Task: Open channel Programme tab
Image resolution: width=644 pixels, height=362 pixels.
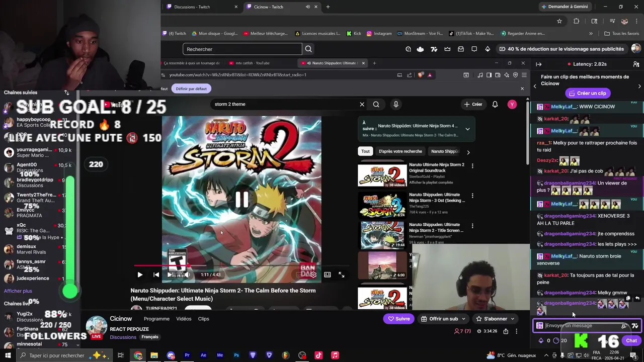Action: [x=156, y=319]
